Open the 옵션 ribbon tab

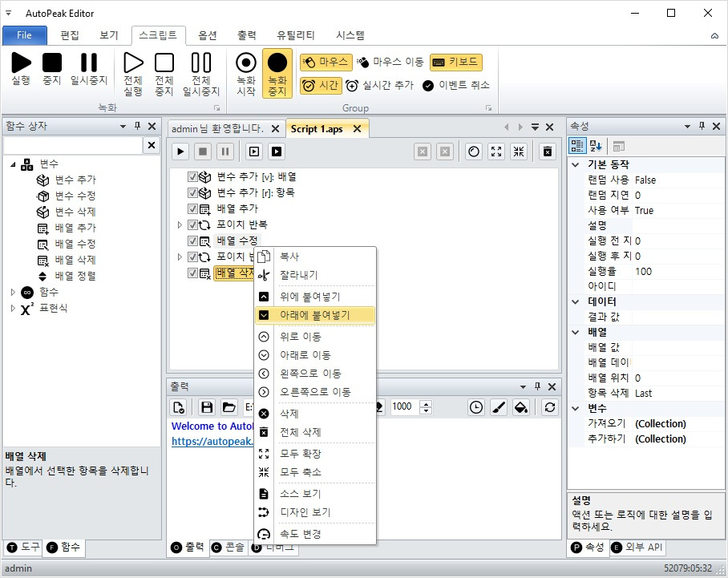pyautogui.click(x=208, y=35)
